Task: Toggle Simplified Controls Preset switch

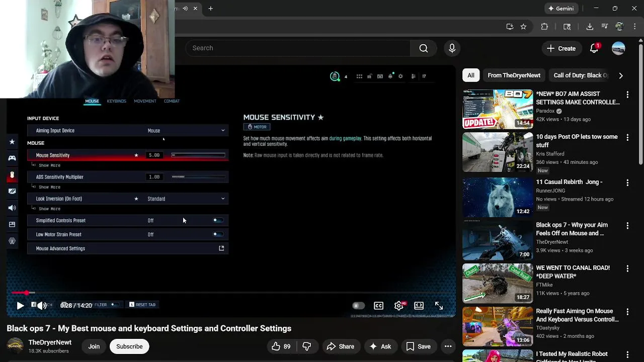Action: 218,220
